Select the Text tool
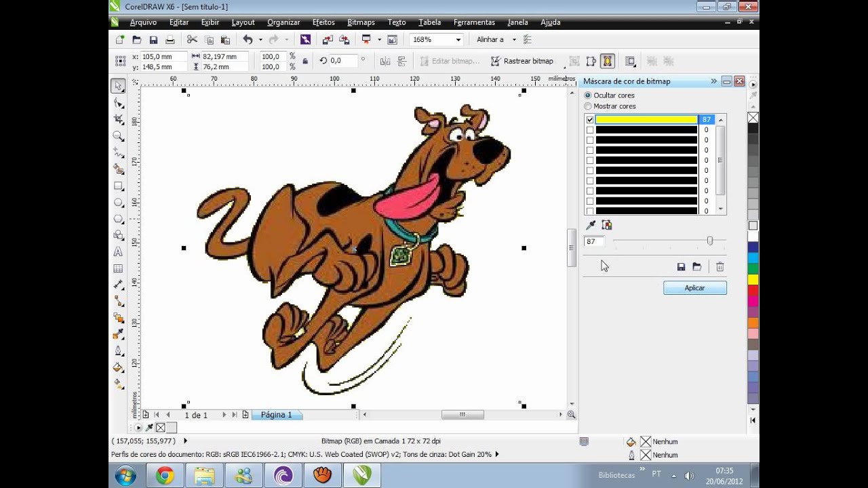This screenshot has height=488, width=868. [x=119, y=251]
